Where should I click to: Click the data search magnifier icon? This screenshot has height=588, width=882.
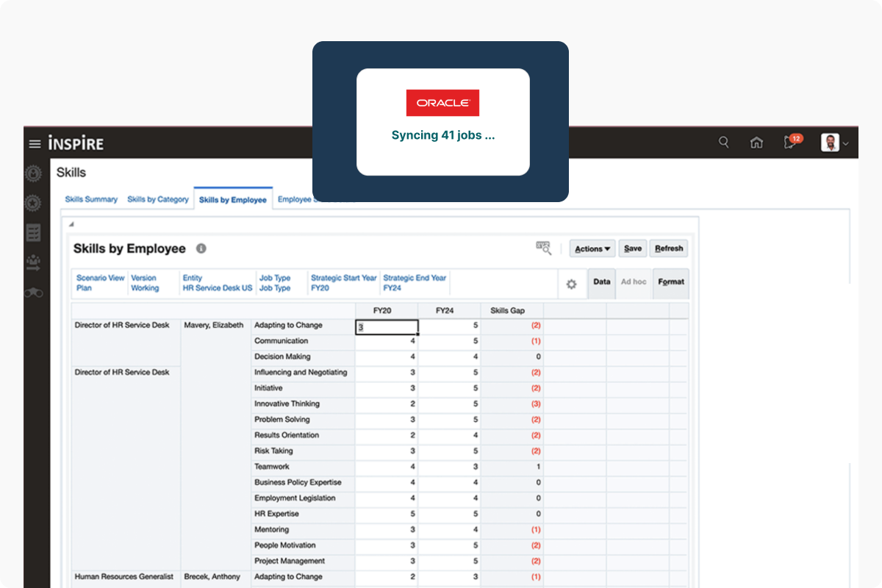(x=543, y=248)
